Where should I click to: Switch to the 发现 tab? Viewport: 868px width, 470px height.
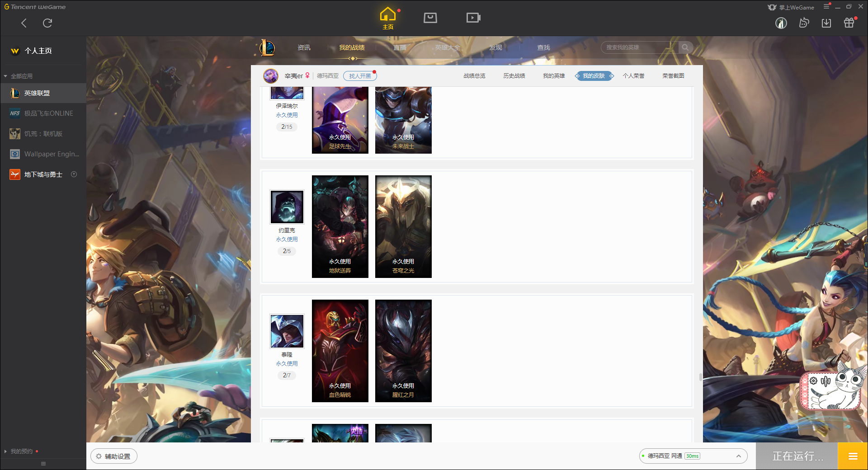click(495, 47)
